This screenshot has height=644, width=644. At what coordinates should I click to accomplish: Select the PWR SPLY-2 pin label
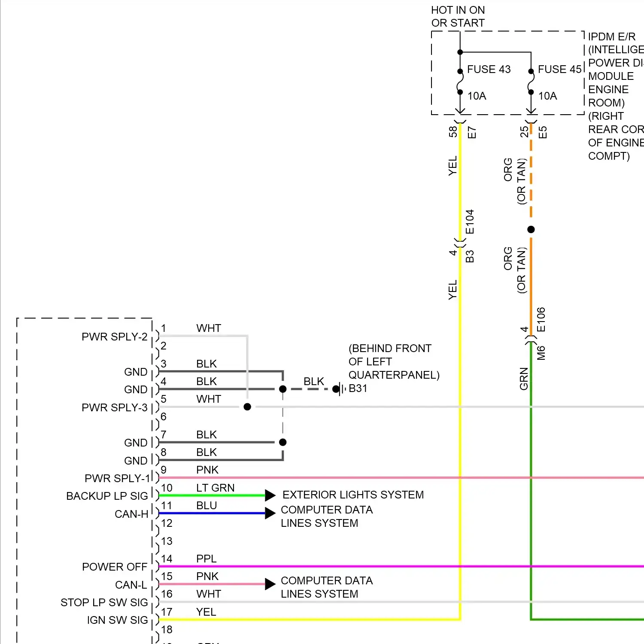point(115,337)
